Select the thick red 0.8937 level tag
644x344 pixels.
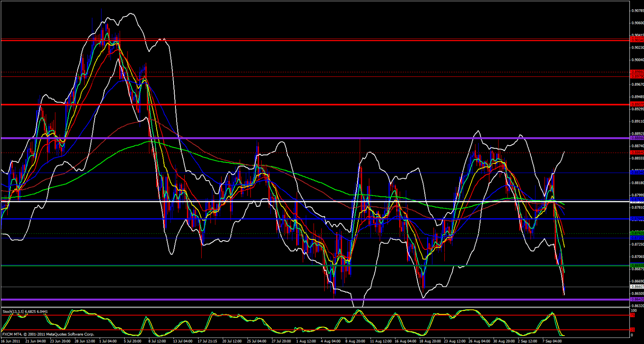coord(637,104)
